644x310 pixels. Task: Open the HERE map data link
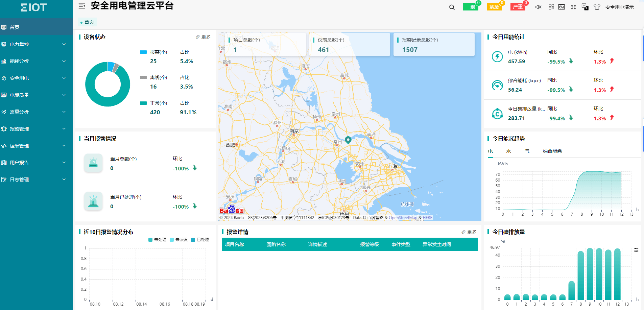(427, 218)
